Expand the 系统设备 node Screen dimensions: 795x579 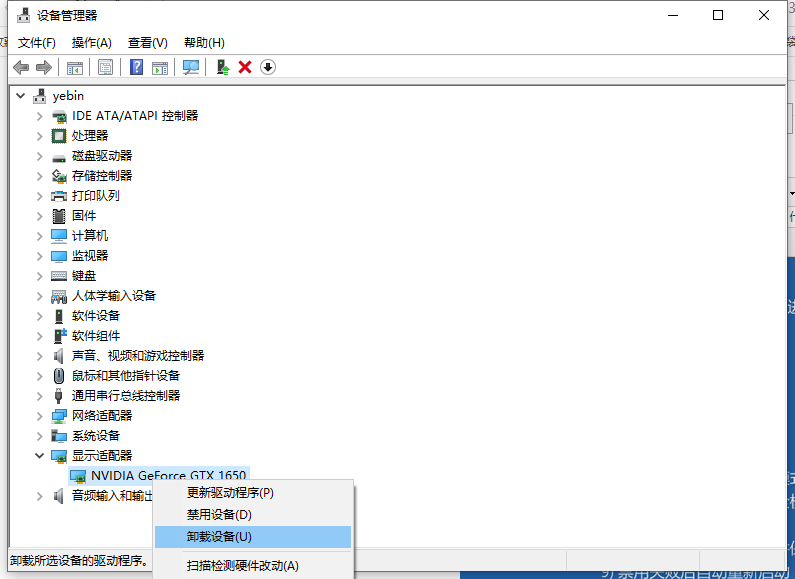click(40, 436)
